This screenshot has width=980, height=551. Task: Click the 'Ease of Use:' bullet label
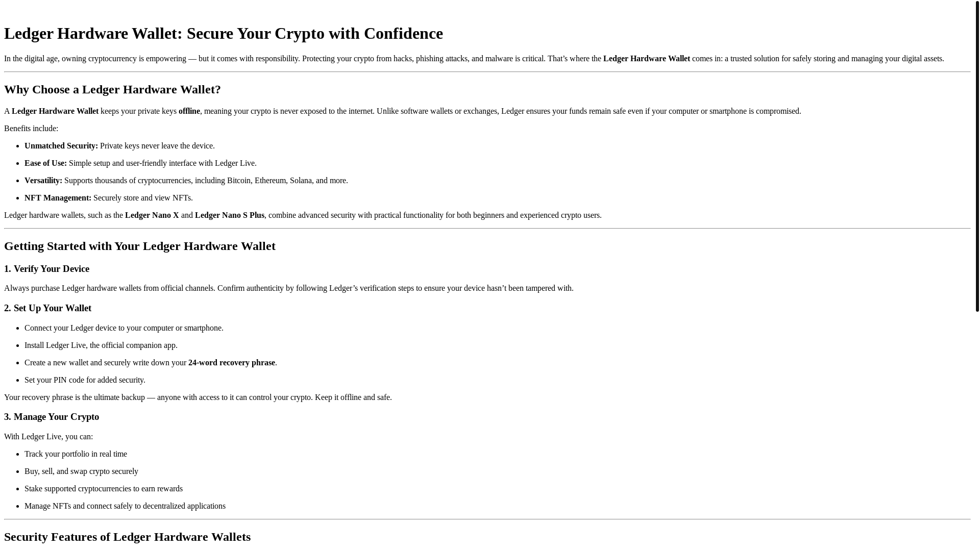pyautogui.click(x=45, y=163)
